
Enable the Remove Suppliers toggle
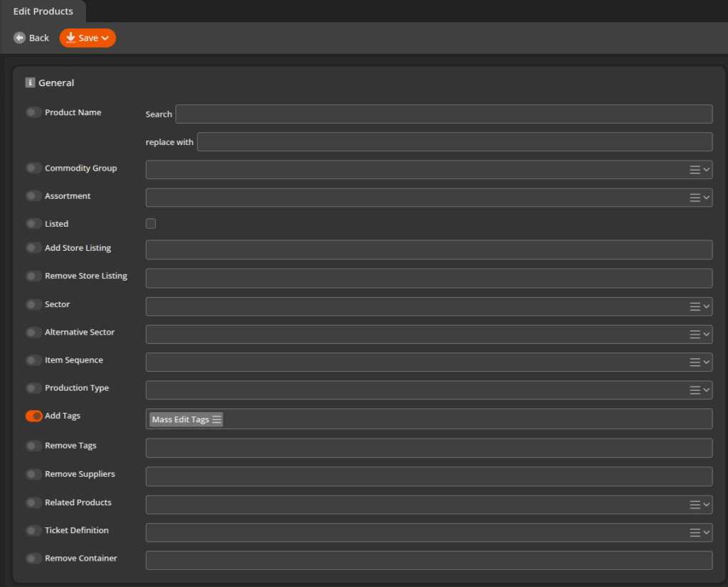pos(33,474)
